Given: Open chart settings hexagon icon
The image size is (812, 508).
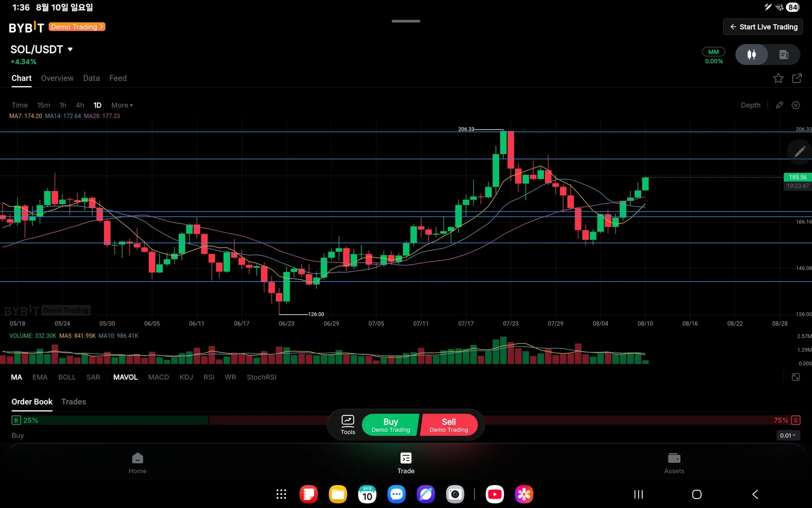Looking at the screenshot, I should tap(796, 105).
